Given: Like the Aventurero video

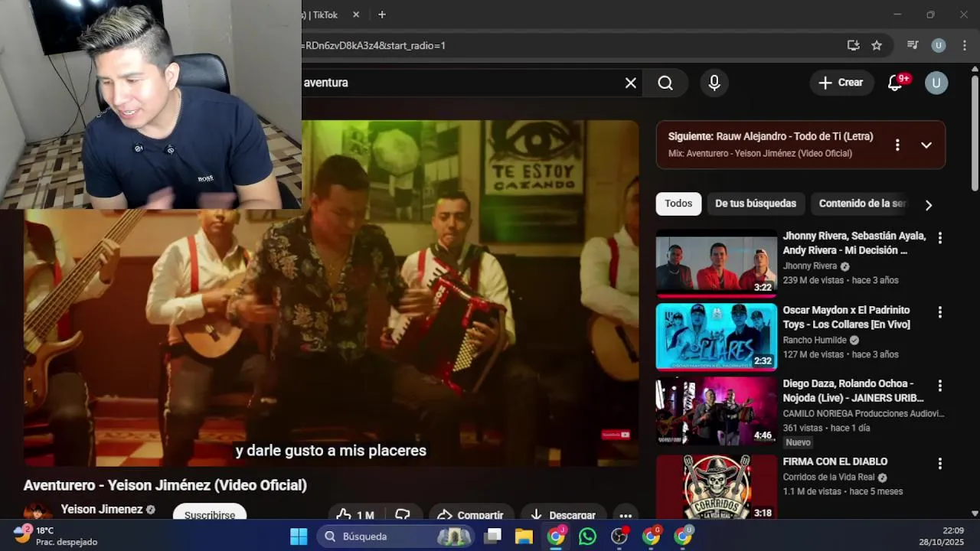Looking at the screenshot, I should [x=356, y=515].
